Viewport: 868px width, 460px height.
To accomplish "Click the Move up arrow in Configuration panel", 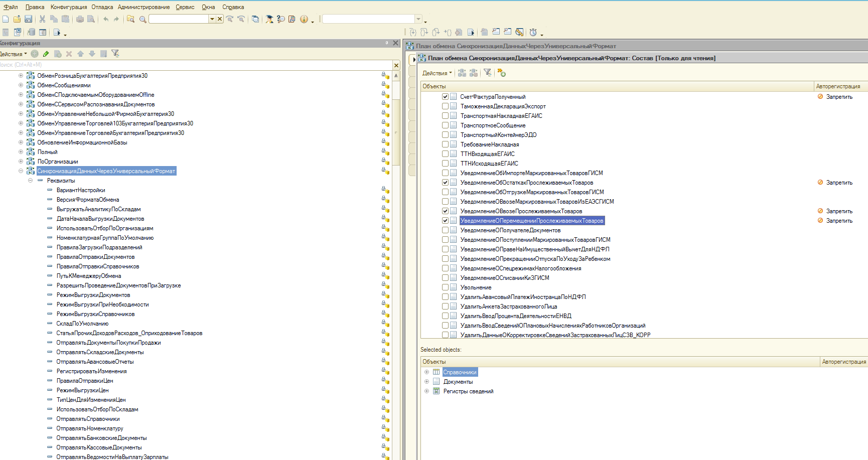I will click(80, 54).
